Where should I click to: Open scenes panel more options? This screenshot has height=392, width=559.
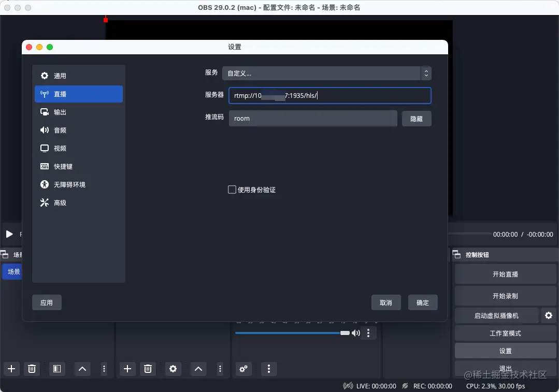(104, 369)
